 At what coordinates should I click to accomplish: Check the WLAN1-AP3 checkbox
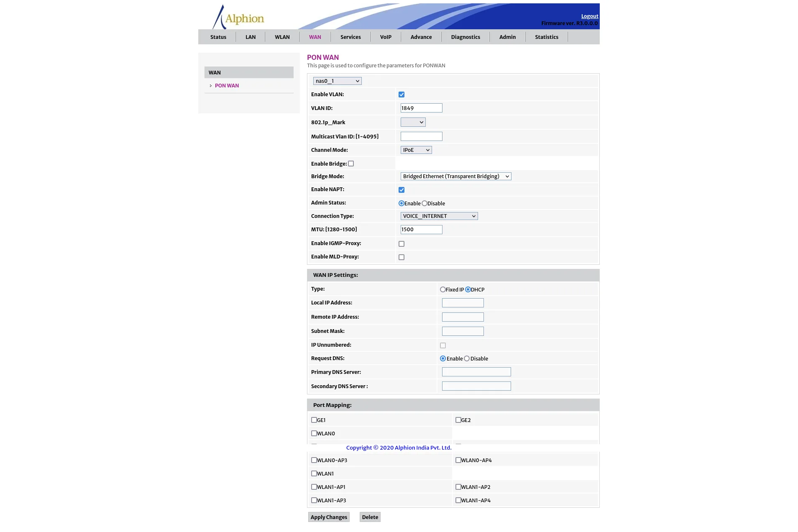314,500
